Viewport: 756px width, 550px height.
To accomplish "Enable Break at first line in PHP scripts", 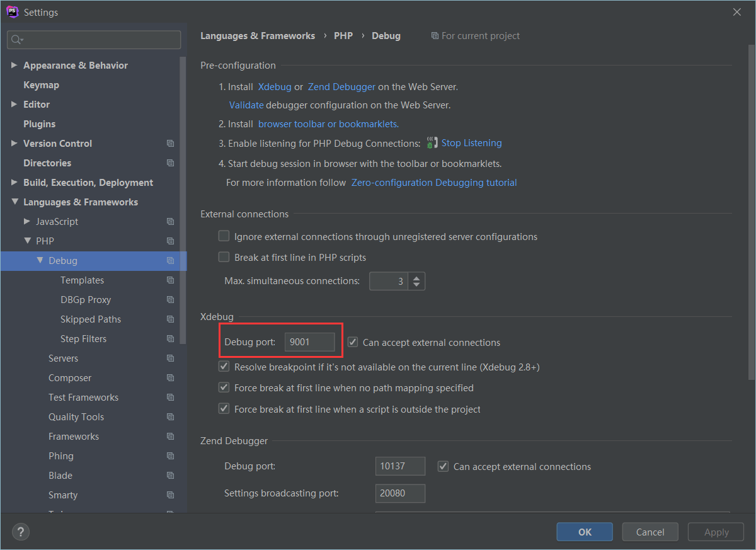I will point(224,257).
